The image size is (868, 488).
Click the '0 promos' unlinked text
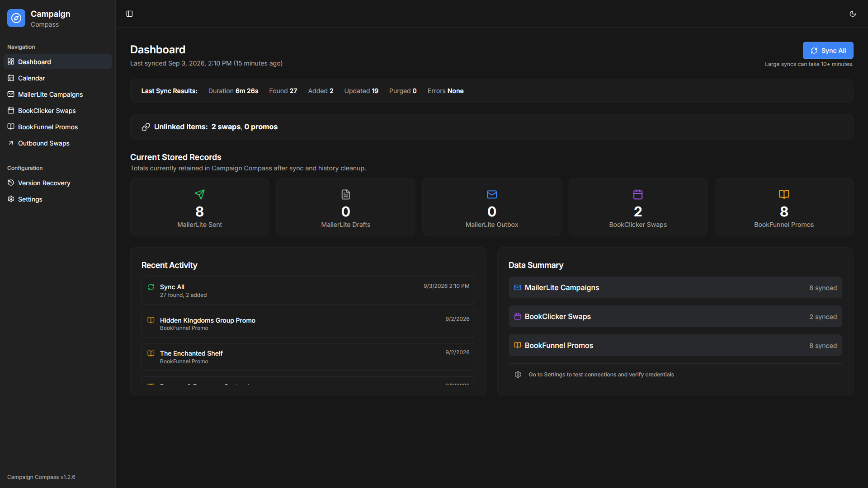pos(261,127)
